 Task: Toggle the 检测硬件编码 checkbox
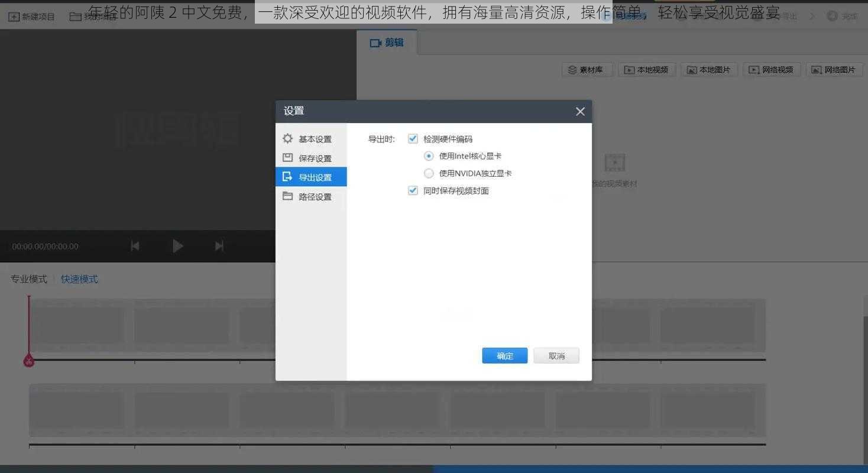(x=413, y=139)
